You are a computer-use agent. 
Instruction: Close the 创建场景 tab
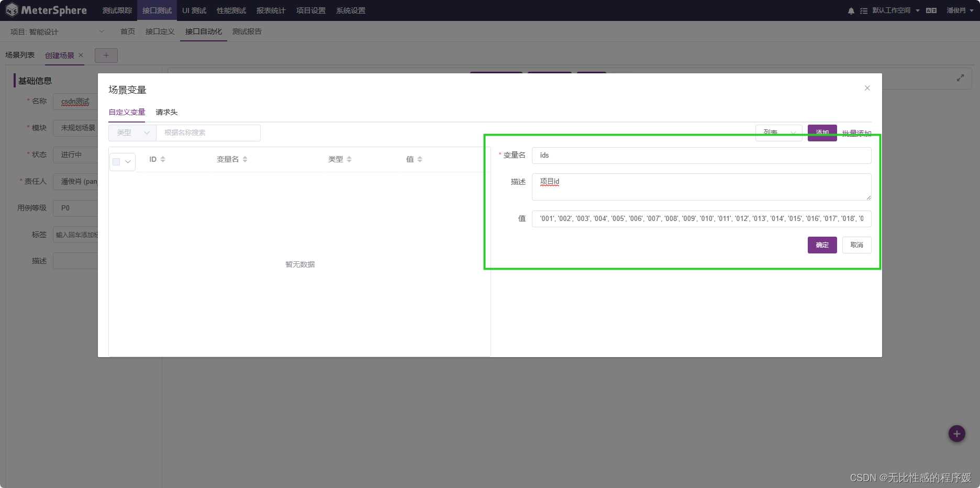click(x=81, y=55)
